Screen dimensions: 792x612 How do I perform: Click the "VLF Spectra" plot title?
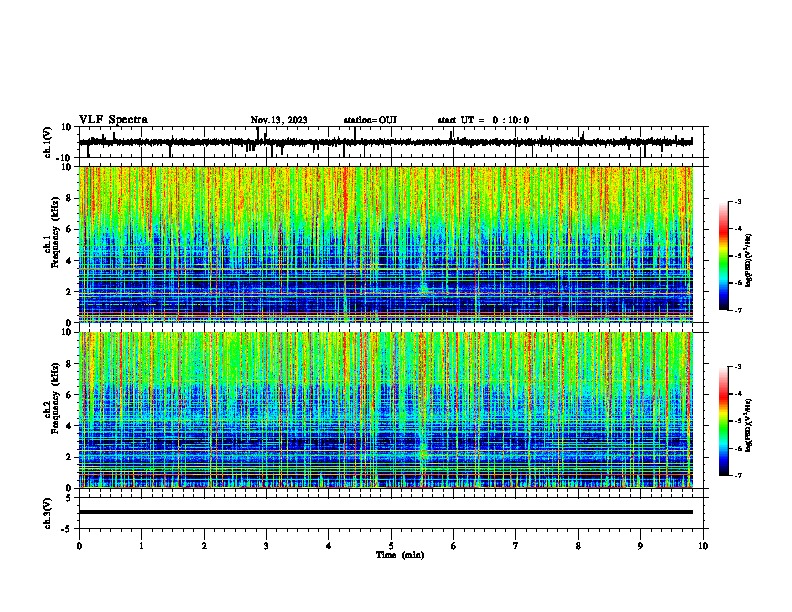pyautogui.click(x=113, y=120)
